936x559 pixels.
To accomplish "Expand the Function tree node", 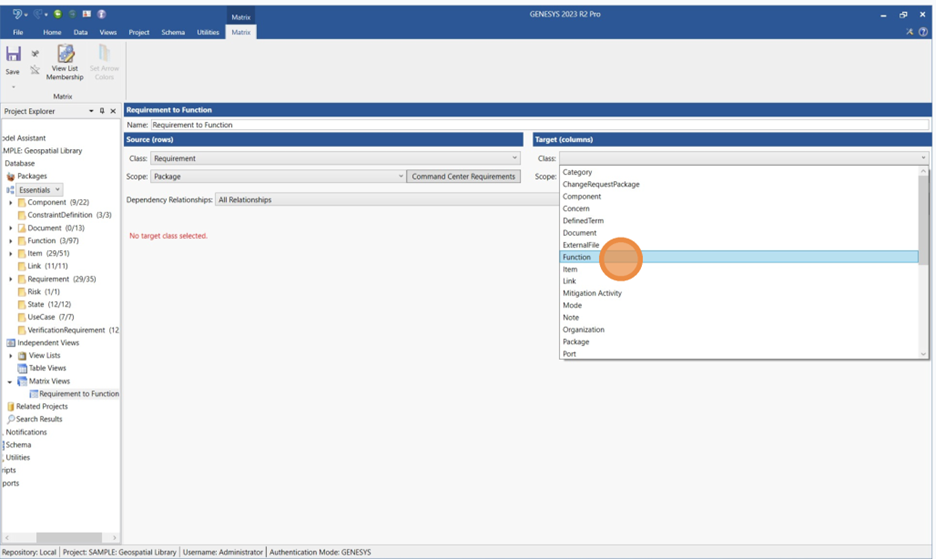I will [10, 241].
